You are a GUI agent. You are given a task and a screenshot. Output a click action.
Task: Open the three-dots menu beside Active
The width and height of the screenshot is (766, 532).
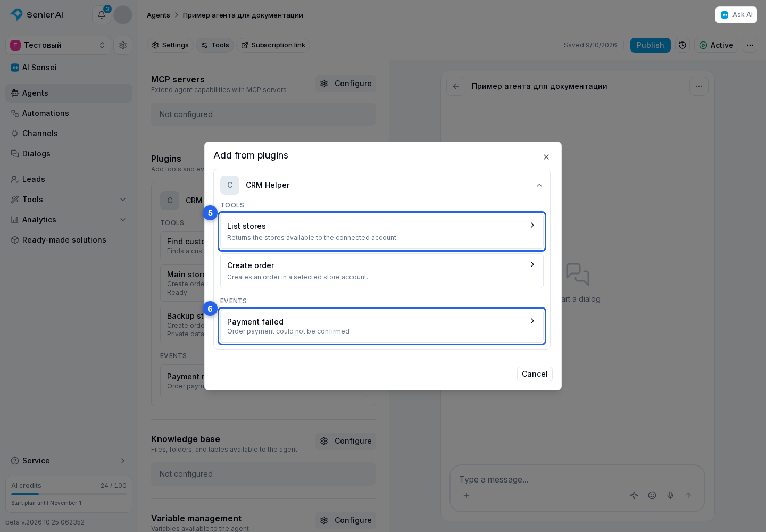coord(750,45)
